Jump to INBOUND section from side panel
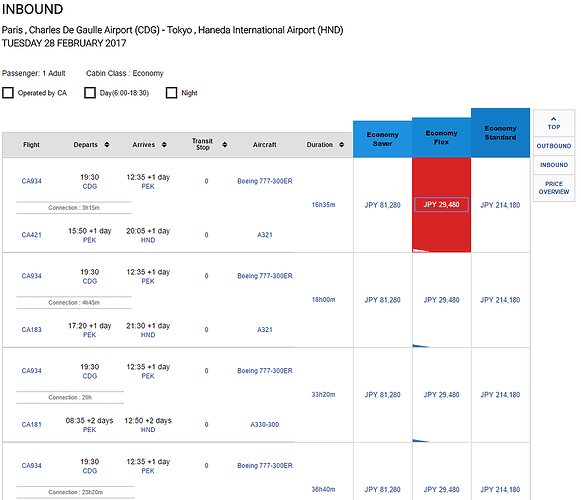Image resolution: width=581 pixels, height=500 pixels. (x=554, y=165)
